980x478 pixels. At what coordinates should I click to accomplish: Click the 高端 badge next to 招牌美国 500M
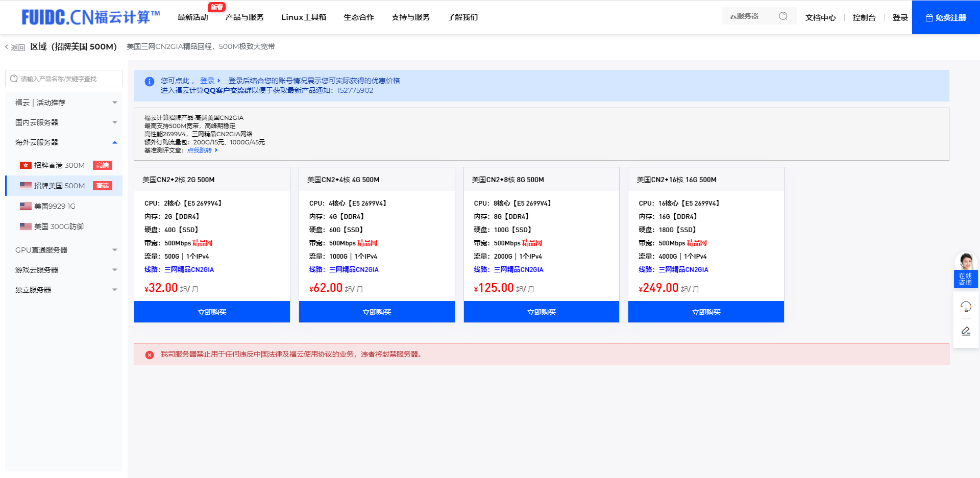tap(103, 186)
